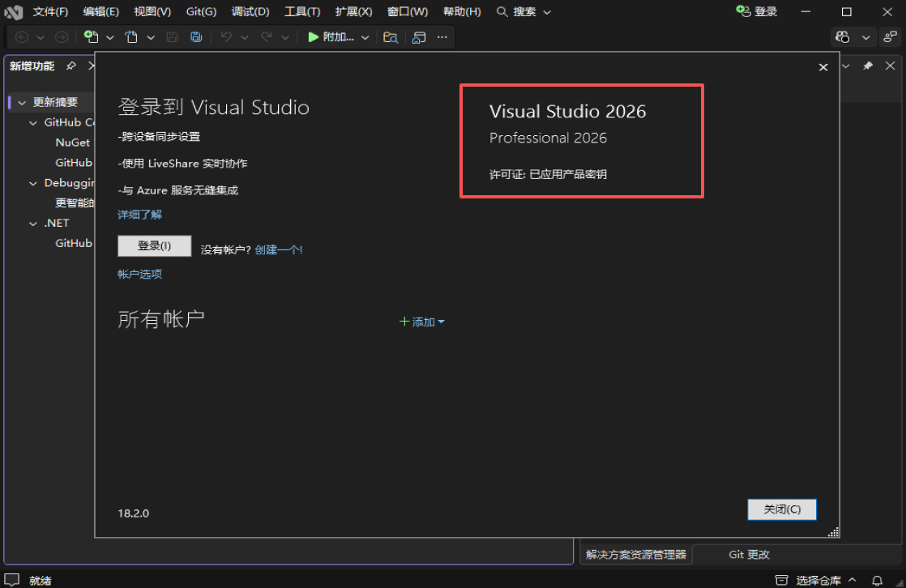Pin the 新增功能 tab
This screenshot has height=588, width=906.
click(71, 66)
